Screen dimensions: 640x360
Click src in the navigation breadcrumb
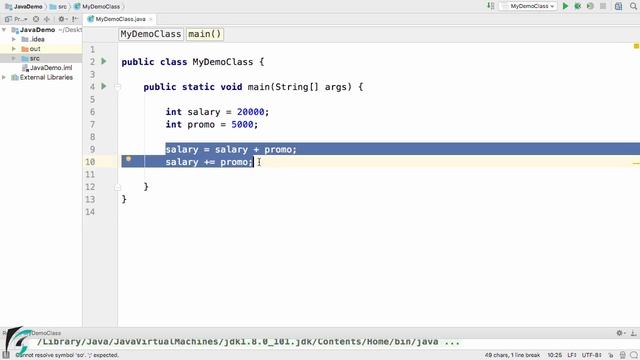pos(58,7)
